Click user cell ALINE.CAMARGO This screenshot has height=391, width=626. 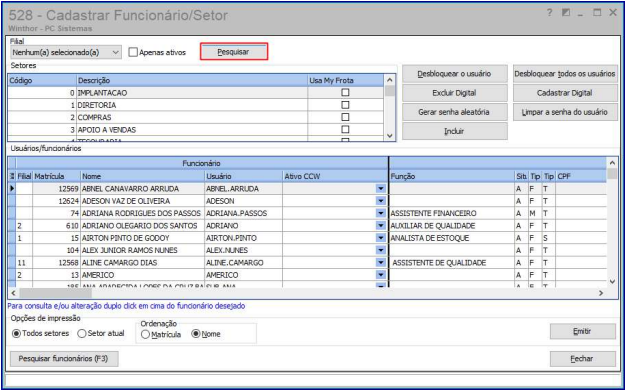(243, 263)
